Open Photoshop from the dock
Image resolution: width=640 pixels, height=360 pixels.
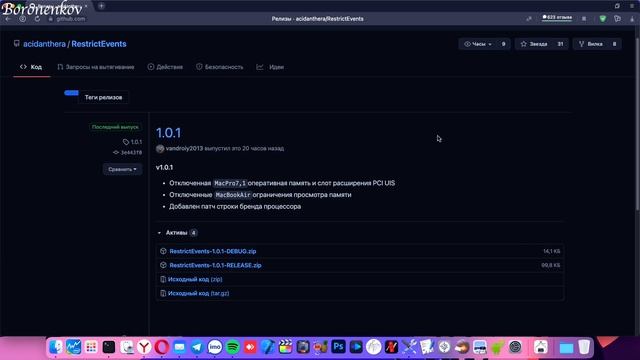click(338, 347)
